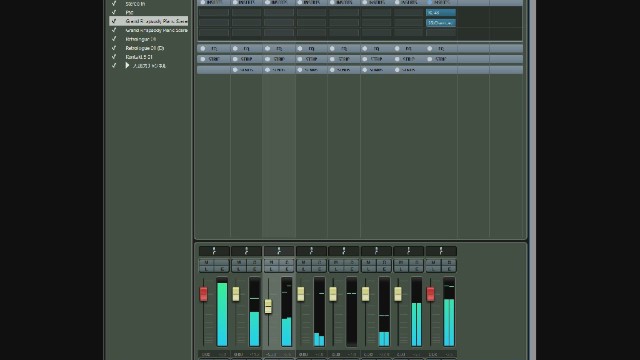Click the red fader on first channel
This screenshot has height=360, width=640.
(203, 294)
